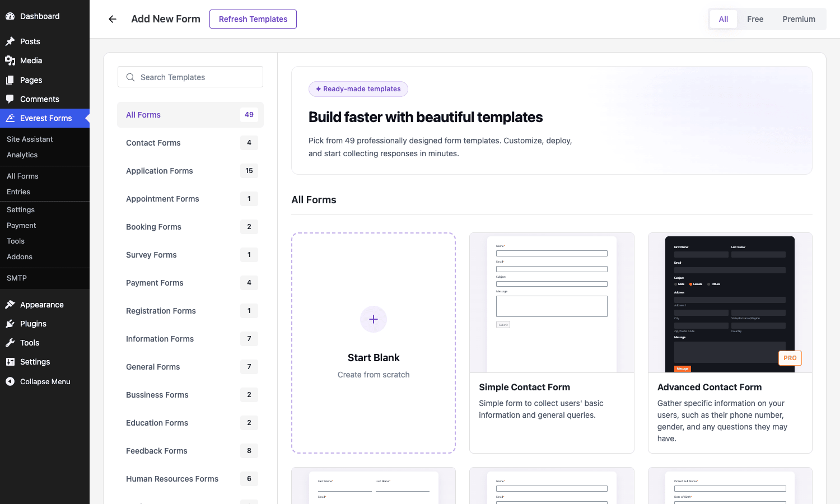Viewport: 840px width, 504px height.
Task: Open All Forms link in WordPress sidebar
Action: (x=22, y=176)
